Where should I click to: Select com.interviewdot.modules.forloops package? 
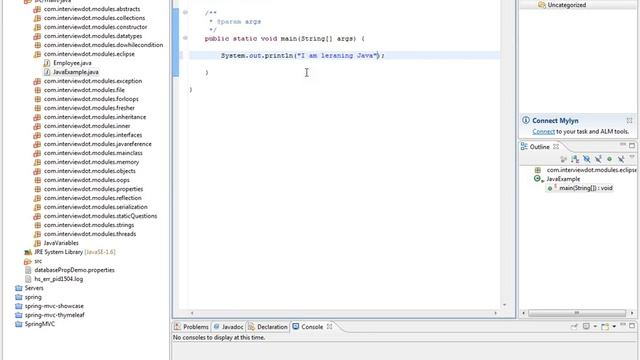point(91,99)
